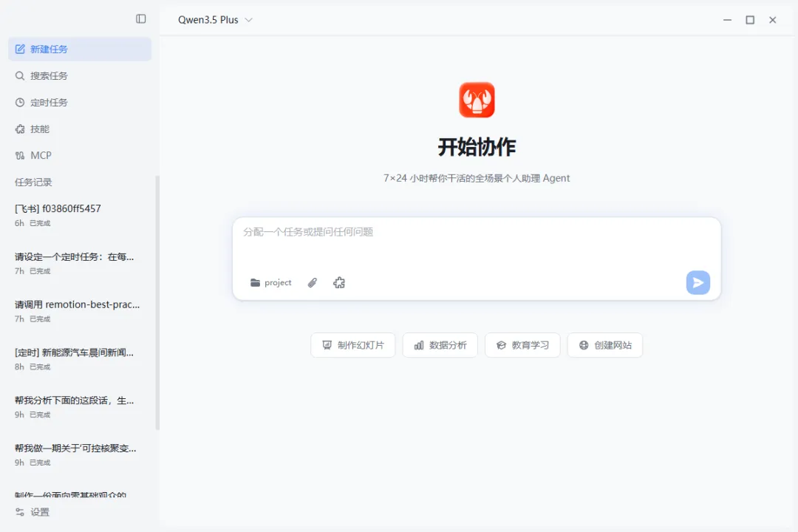The width and height of the screenshot is (798, 532).
Task: Minimize the application window
Action: coord(727,20)
